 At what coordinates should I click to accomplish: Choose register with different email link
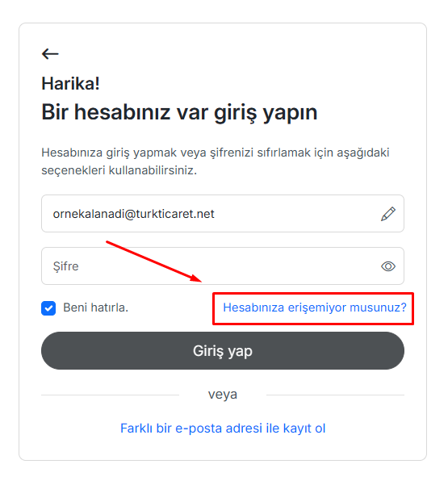[223, 429]
